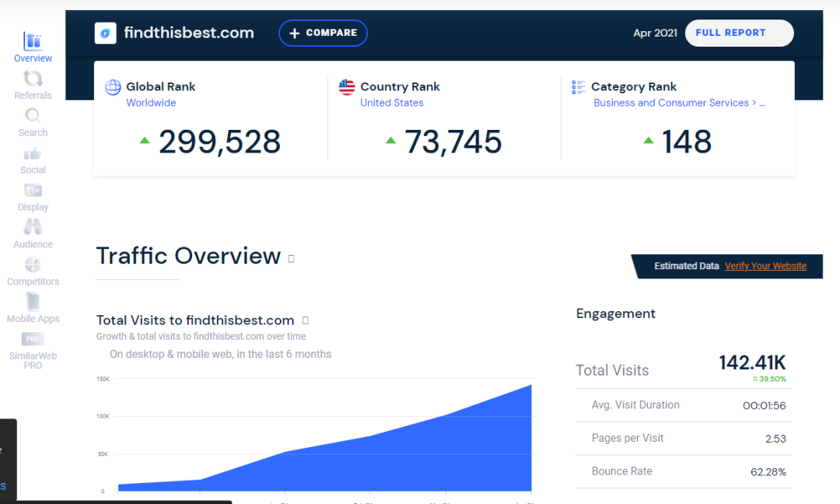Click the global rank value 299,528
Image resolution: width=840 pixels, height=504 pixels.
pyautogui.click(x=219, y=142)
